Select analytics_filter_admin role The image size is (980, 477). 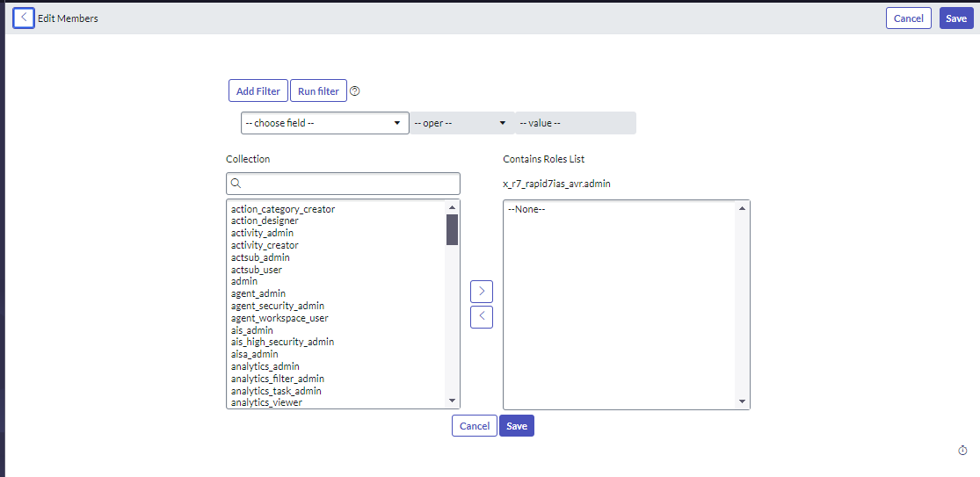point(278,379)
